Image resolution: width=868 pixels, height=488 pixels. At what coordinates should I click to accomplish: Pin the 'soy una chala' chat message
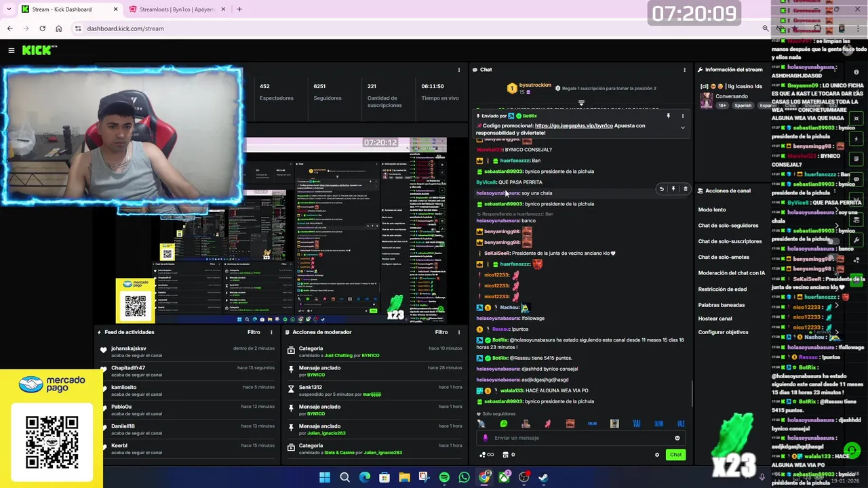tap(673, 189)
